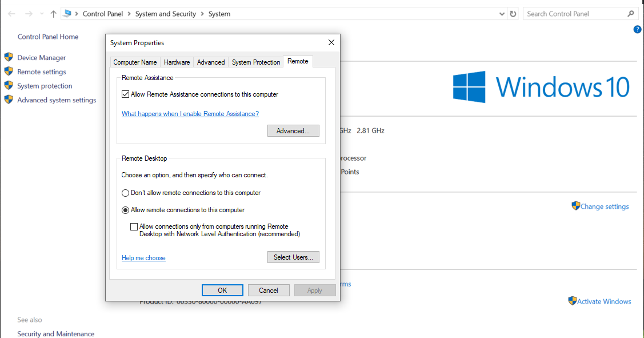
Task: Toggle Allow Remote Assistance connections checkbox
Action: coord(125,94)
